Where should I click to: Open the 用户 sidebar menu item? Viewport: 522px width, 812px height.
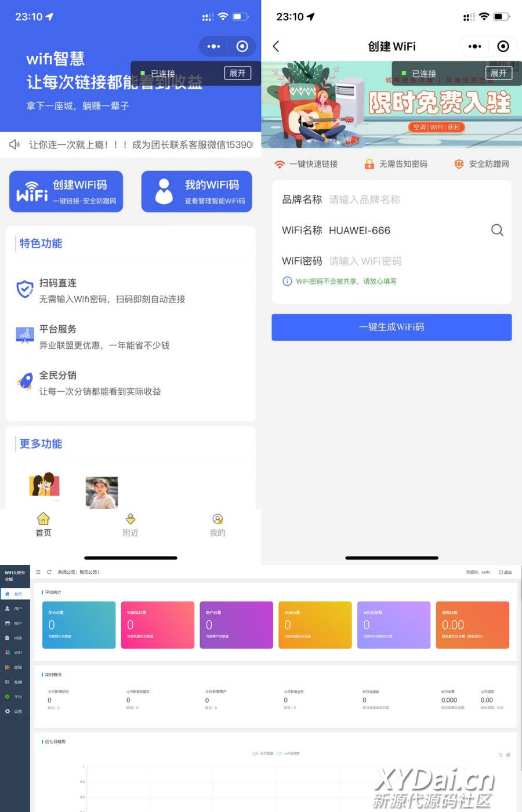[x=14, y=609]
